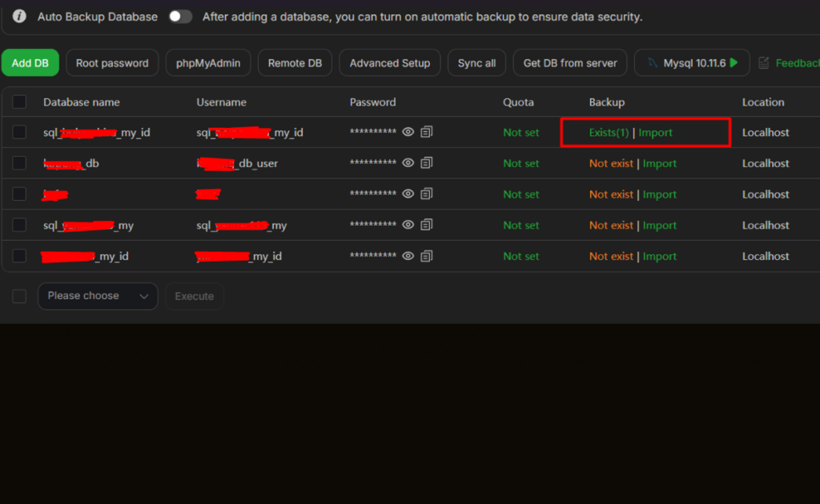The width and height of the screenshot is (820, 504).
Task: Click the Sync all button
Action: coord(476,63)
